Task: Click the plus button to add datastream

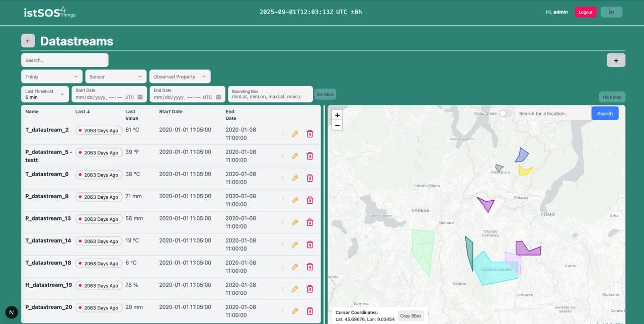Action: pos(616,60)
